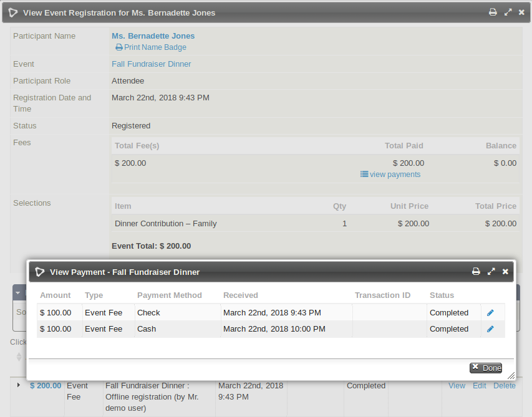
Task: Edit the Event Fee payment via Edit link
Action: click(x=479, y=385)
